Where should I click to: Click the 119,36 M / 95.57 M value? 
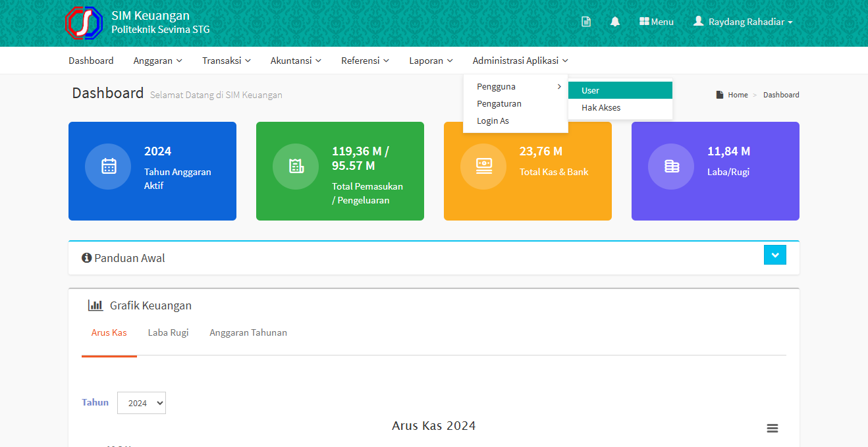click(360, 159)
